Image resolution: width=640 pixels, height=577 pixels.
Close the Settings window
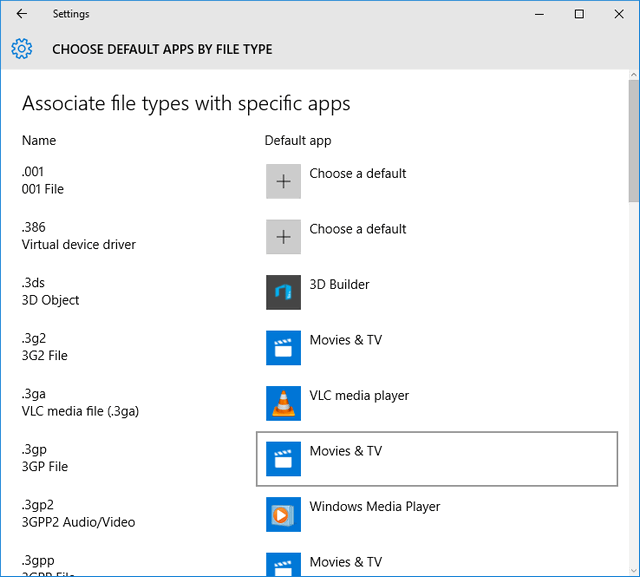[619, 14]
